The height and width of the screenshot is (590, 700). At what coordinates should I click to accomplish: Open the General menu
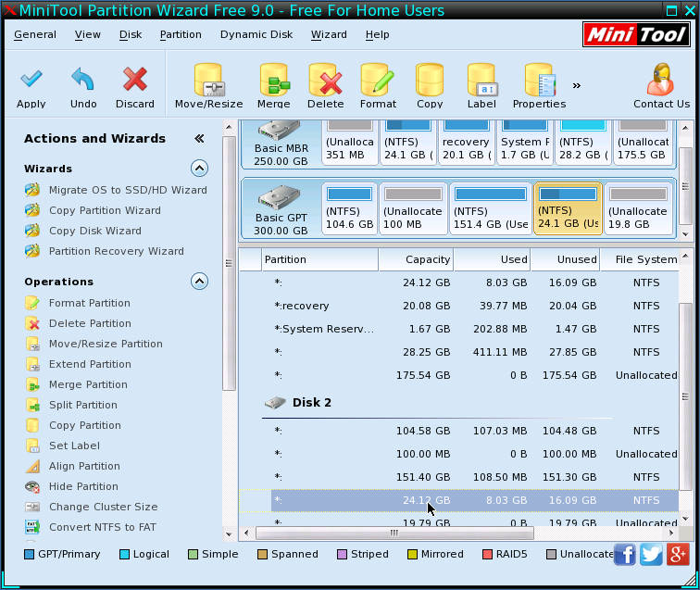(35, 34)
